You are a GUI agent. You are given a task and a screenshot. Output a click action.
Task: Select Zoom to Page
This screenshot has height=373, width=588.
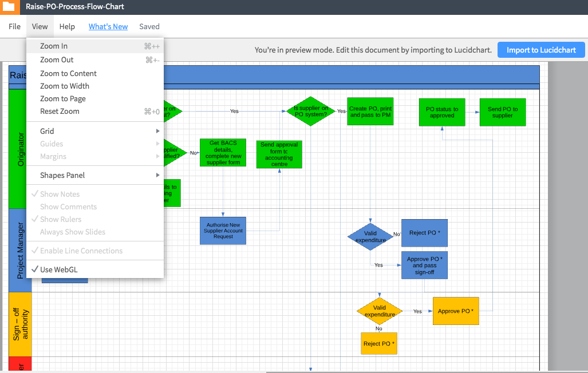[95, 98]
